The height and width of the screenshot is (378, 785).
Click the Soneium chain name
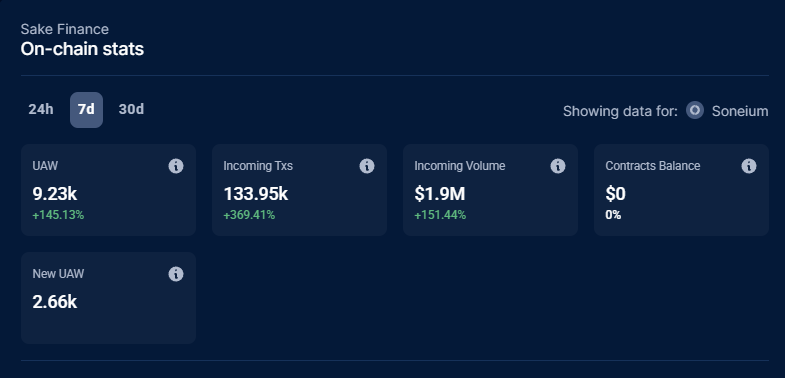click(740, 111)
